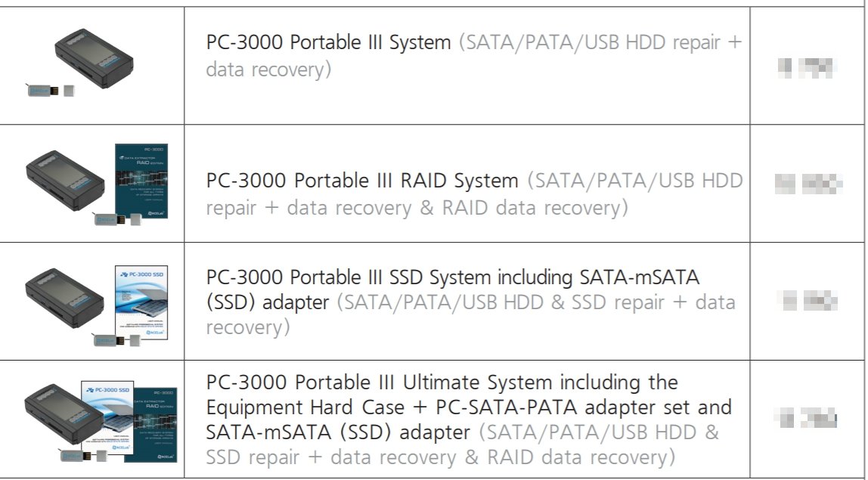The width and height of the screenshot is (868, 480).
Task: Open the PC-3000 Portable III RAID System title
Action: tap(362, 181)
